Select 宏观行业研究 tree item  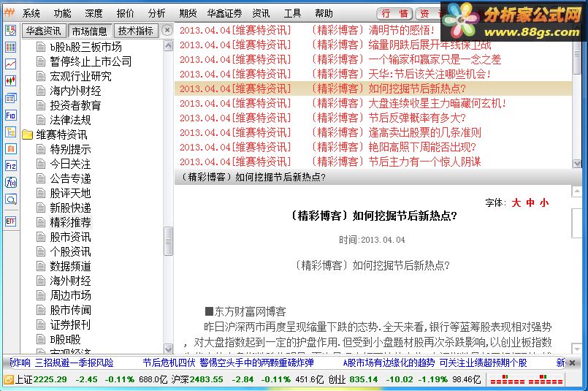click(x=80, y=76)
